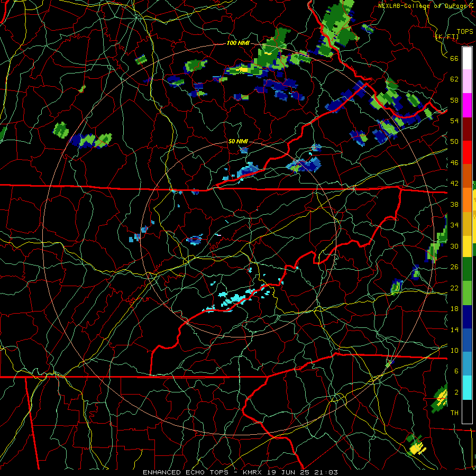
Task: Click the legend value 38
Action: (x=454, y=204)
